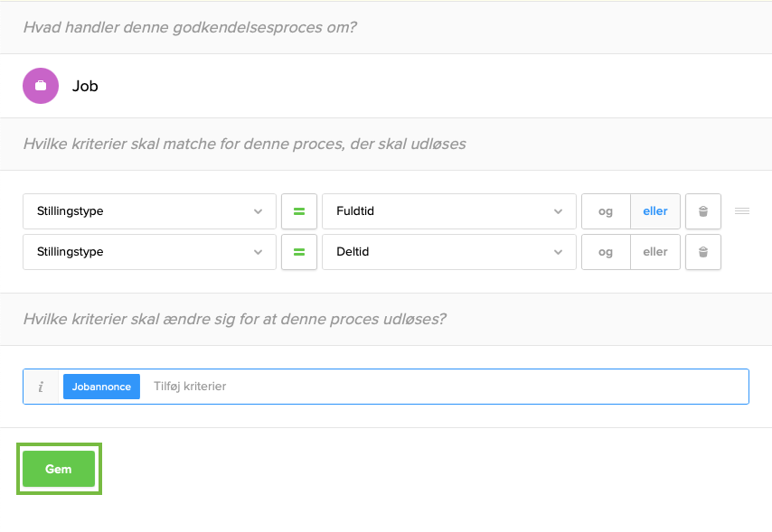This screenshot has width=772, height=532.
Task: Click the info icon beside Jobannonce
Action: [41, 387]
